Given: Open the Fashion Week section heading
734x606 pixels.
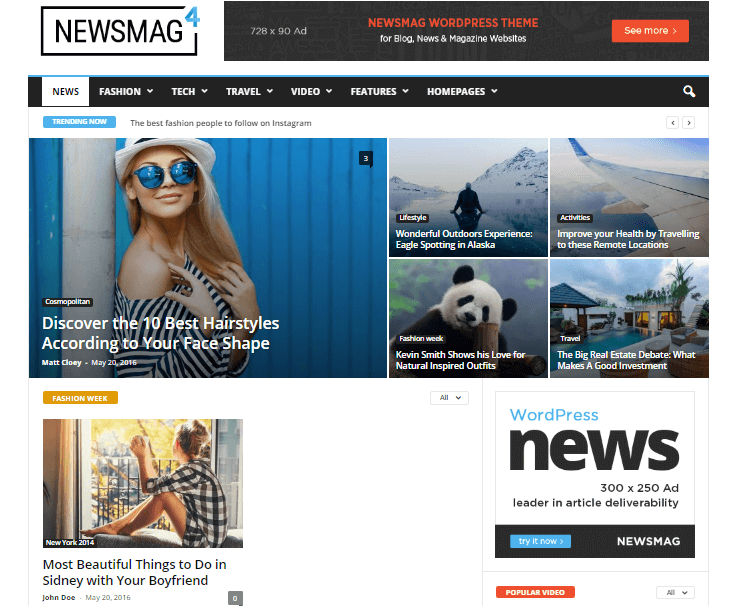Looking at the screenshot, I should click(x=80, y=398).
